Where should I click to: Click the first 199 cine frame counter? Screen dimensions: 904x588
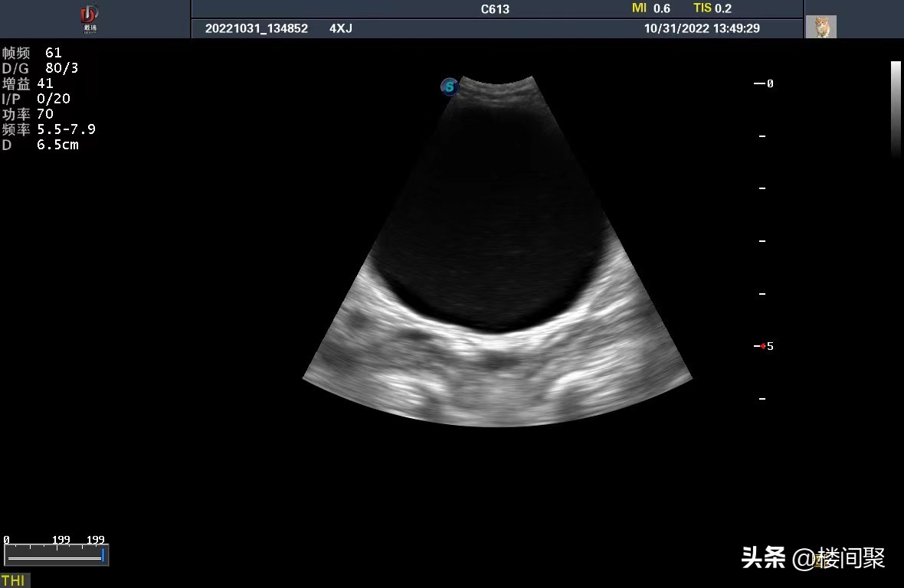(61, 540)
